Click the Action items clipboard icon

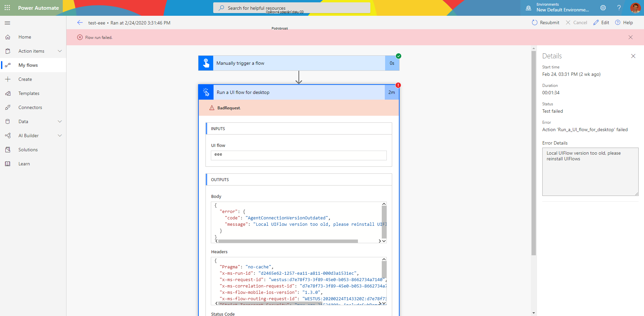(8, 51)
